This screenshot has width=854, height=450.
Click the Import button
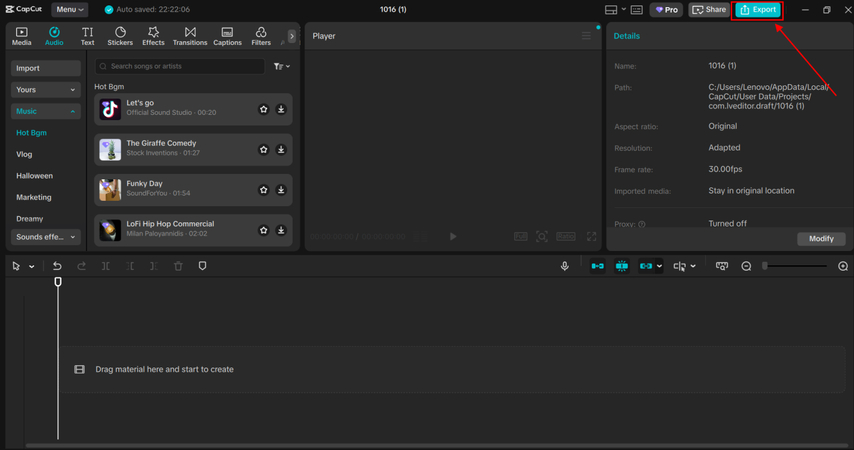click(x=46, y=68)
